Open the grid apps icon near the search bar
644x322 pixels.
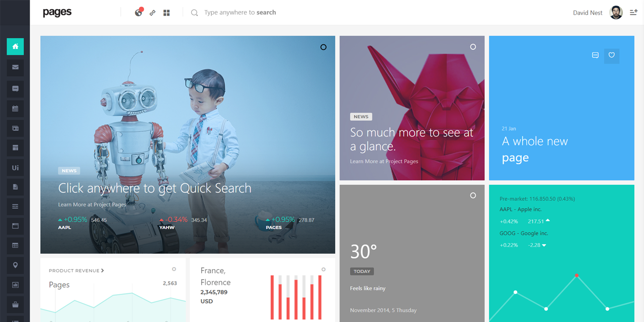167,12
